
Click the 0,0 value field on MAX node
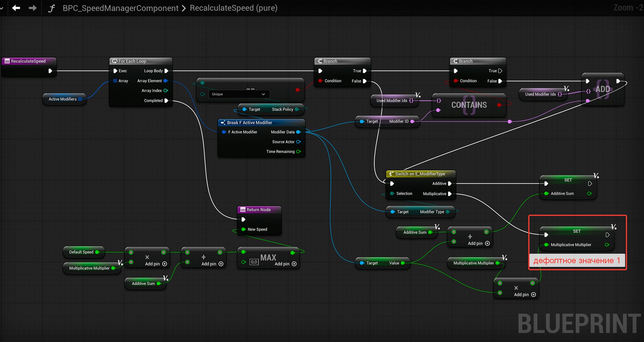254,262
